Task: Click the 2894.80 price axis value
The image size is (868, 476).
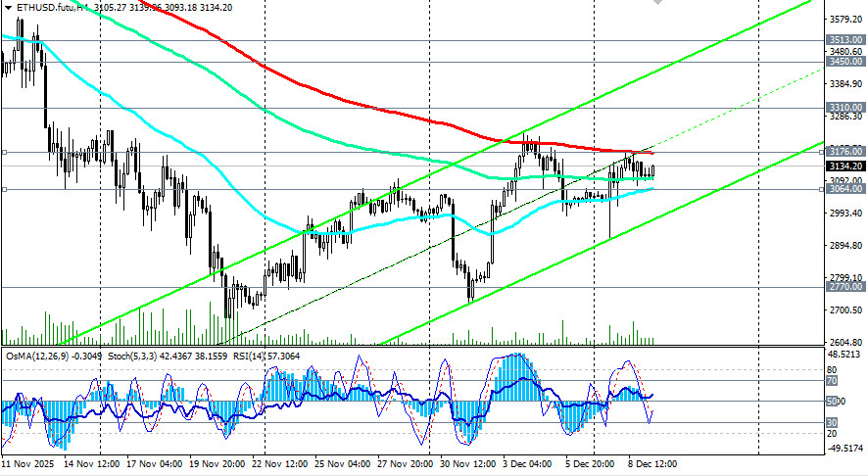Action: tap(845, 246)
